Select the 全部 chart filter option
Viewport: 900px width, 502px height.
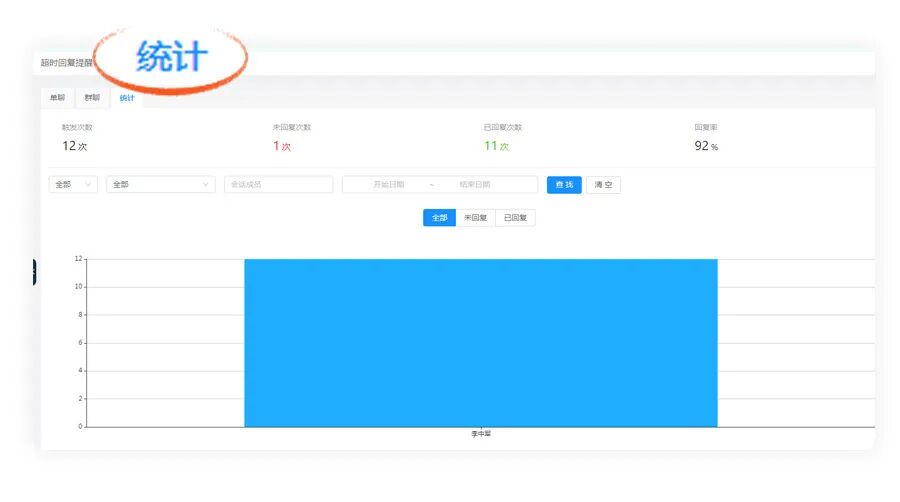439,218
